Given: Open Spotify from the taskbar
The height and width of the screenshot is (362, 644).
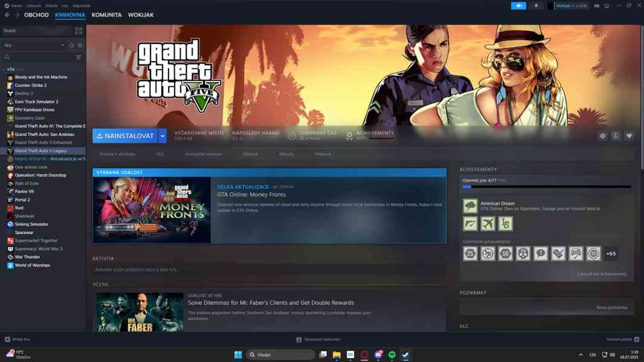Looking at the screenshot, I should coord(392,355).
